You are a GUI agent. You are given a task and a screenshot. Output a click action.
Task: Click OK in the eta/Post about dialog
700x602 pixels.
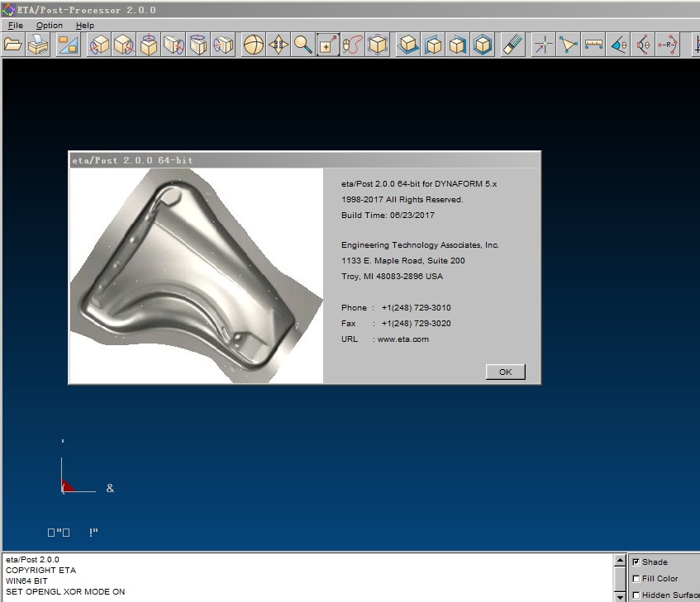pos(505,372)
